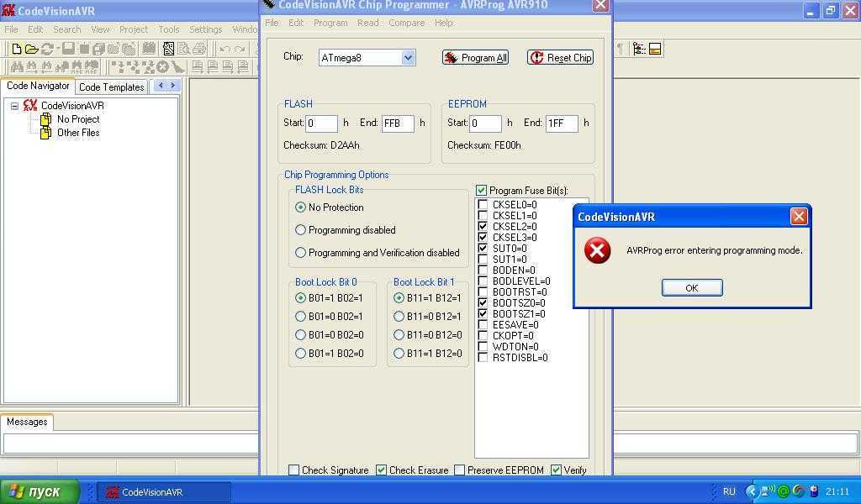The height and width of the screenshot is (504, 861).
Task: Toggle the Messages panel toolbar icon
Action: 654,49
